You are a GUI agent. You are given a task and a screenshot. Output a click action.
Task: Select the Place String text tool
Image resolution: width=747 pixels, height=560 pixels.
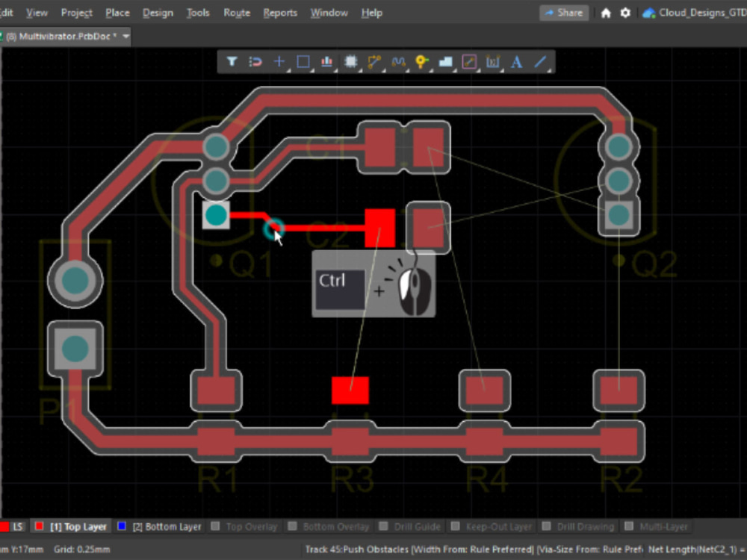point(516,61)
